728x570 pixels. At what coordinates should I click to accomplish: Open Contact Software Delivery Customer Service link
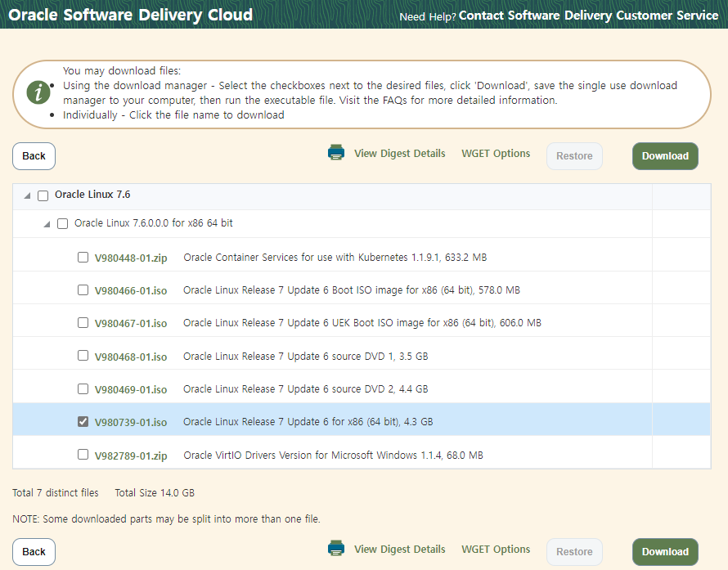pos(588,16)
